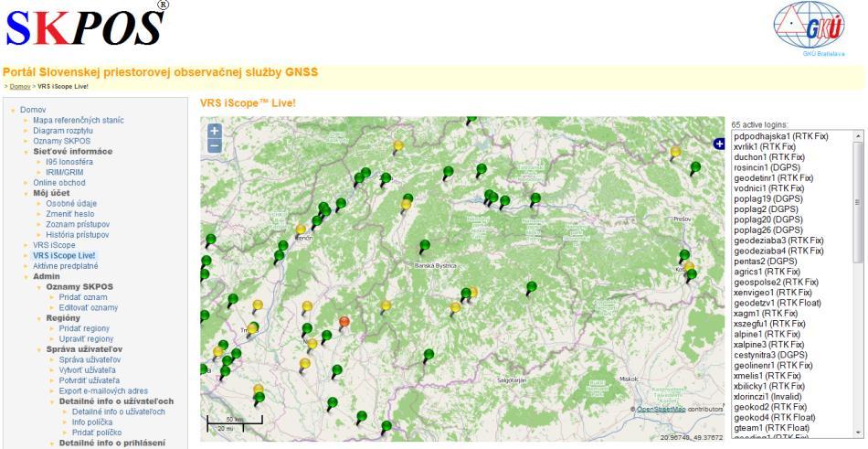Expand Správa užívateľov section heading
The image size is (868, 449).
pos(84,349)
